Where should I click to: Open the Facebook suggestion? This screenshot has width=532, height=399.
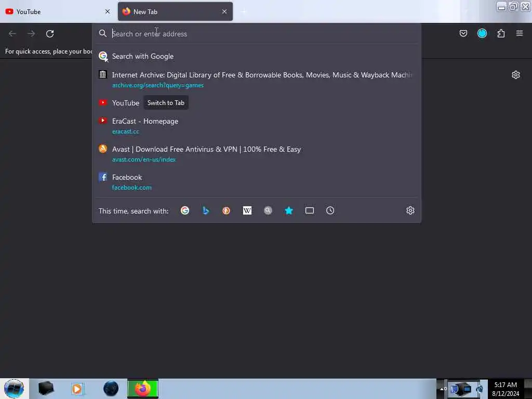pos(257,182)
